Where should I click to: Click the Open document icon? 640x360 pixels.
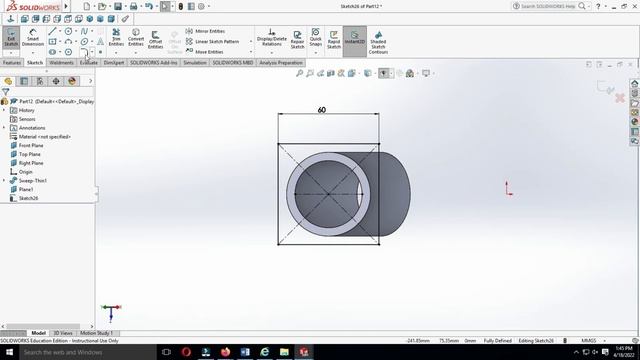click(x=102, y=6)
